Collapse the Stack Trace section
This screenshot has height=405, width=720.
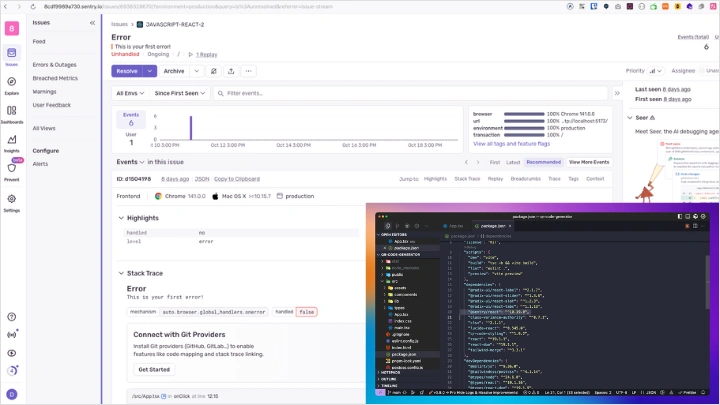point(121,273)
